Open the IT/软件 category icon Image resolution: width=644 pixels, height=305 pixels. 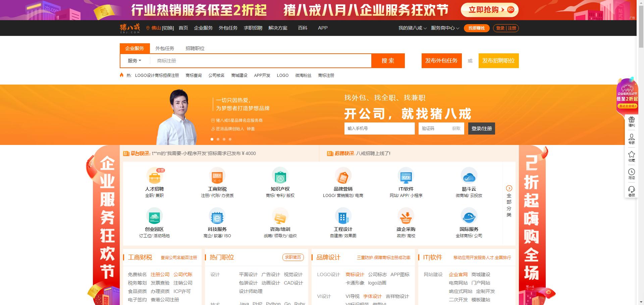(x=406, y=175)
